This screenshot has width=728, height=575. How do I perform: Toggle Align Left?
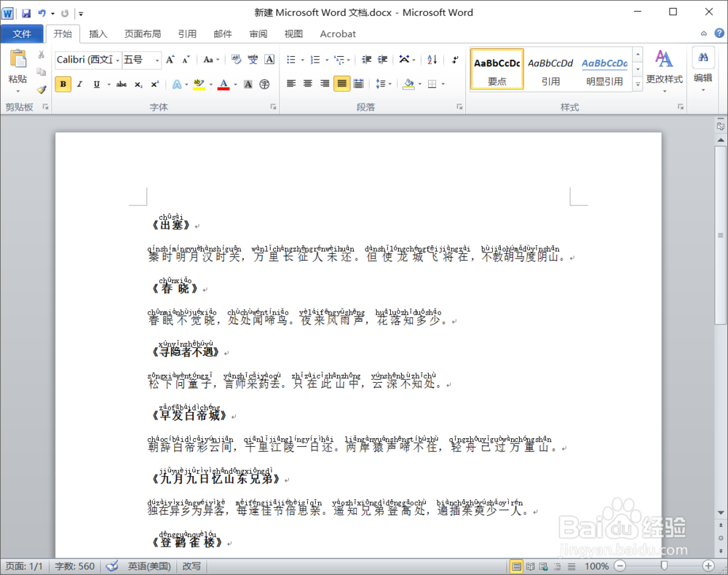tap(291, 84)
